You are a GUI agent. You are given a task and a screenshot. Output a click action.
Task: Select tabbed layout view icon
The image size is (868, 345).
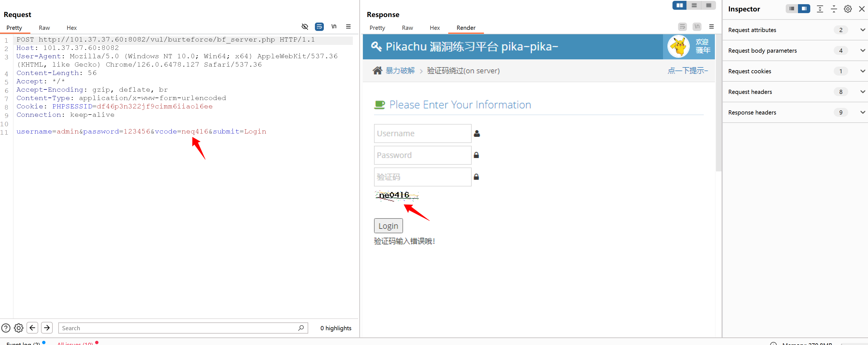point(708,5)
